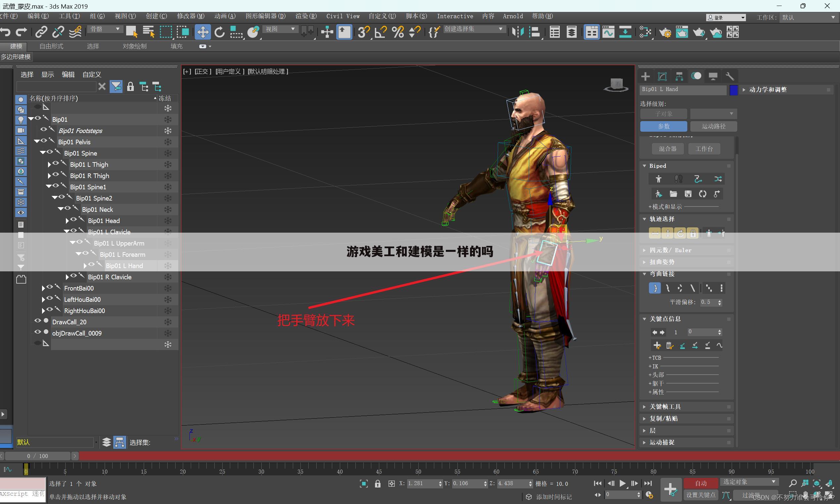
Task: Click the Undo arrow icon
Action: (x=5, y=32)
